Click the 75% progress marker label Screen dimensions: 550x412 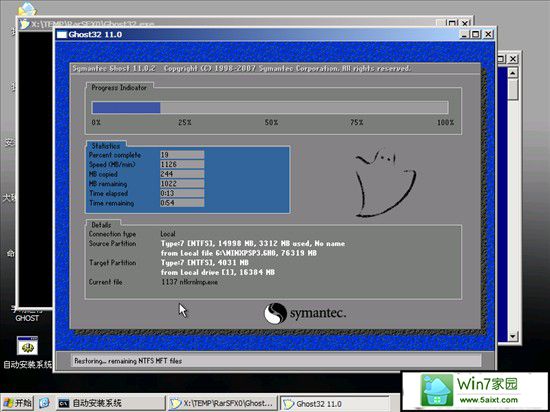point(356,122)
